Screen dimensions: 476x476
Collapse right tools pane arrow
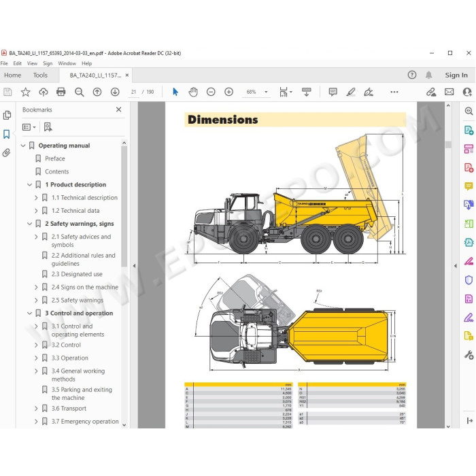(456, 266)
